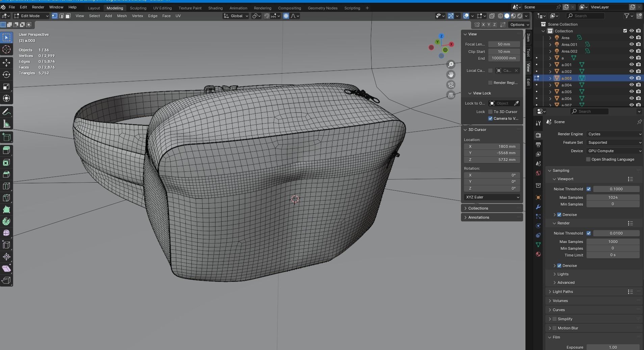Open the Feature Set dropdown
Viewport: 644px width, 350px height.
pos(614,142)
